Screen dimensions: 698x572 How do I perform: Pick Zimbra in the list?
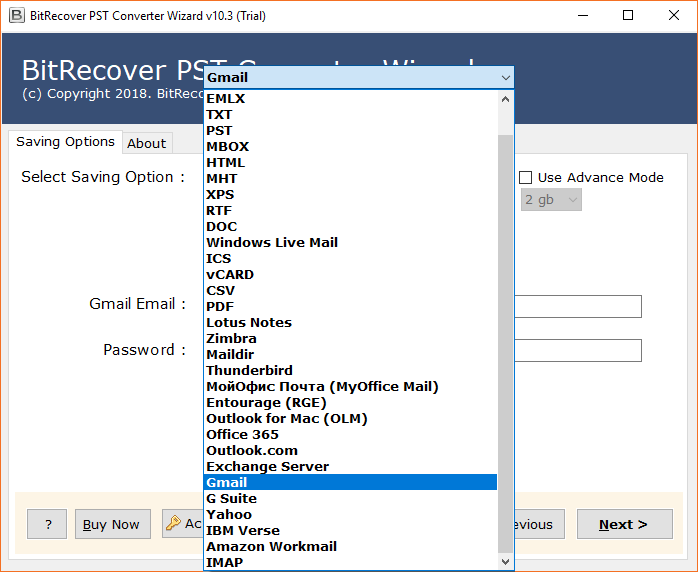(x=350, y=339)
